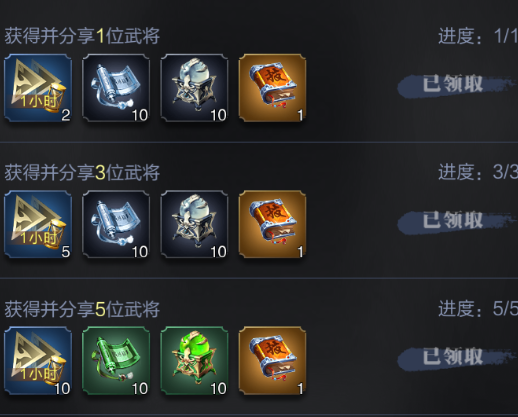Tap silver orb chest in first row
Screen dimensions: 518x417
point(194,88)
